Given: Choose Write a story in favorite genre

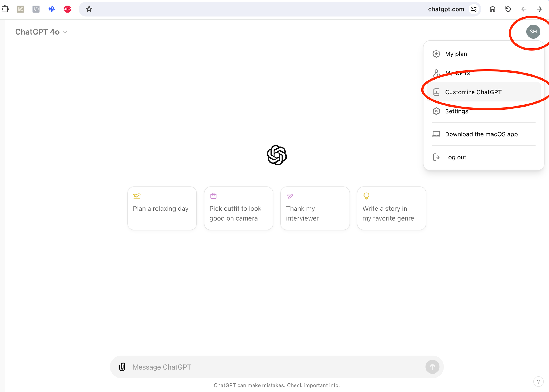Looking at the screenshot, I should click(x=392, y=208).
